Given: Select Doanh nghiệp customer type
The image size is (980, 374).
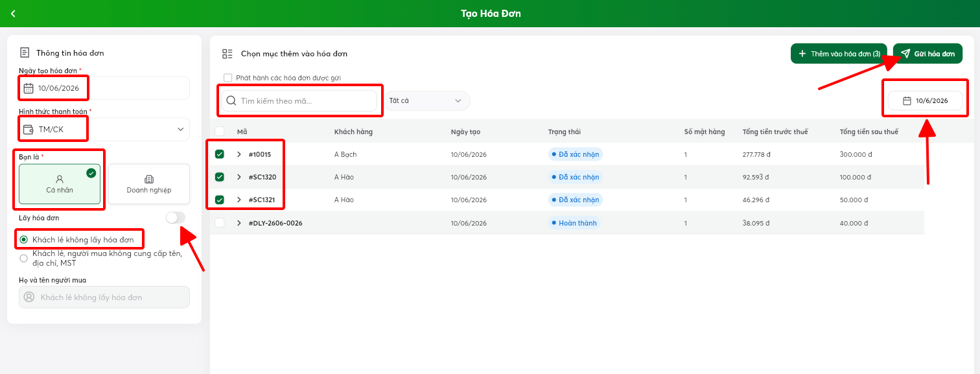Looking at the screenshot, I should pyautogui.click(x=149, y=184).
